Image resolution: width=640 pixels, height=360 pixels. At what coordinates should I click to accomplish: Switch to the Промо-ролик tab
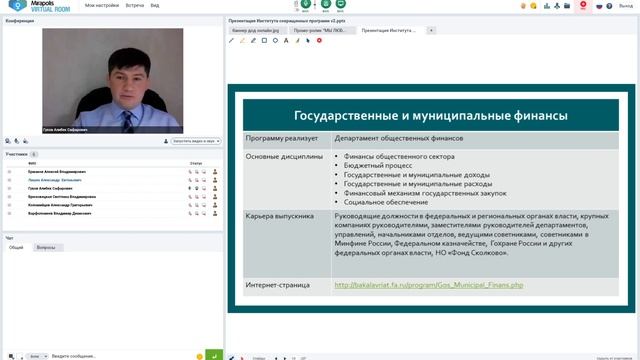[323, 31]
